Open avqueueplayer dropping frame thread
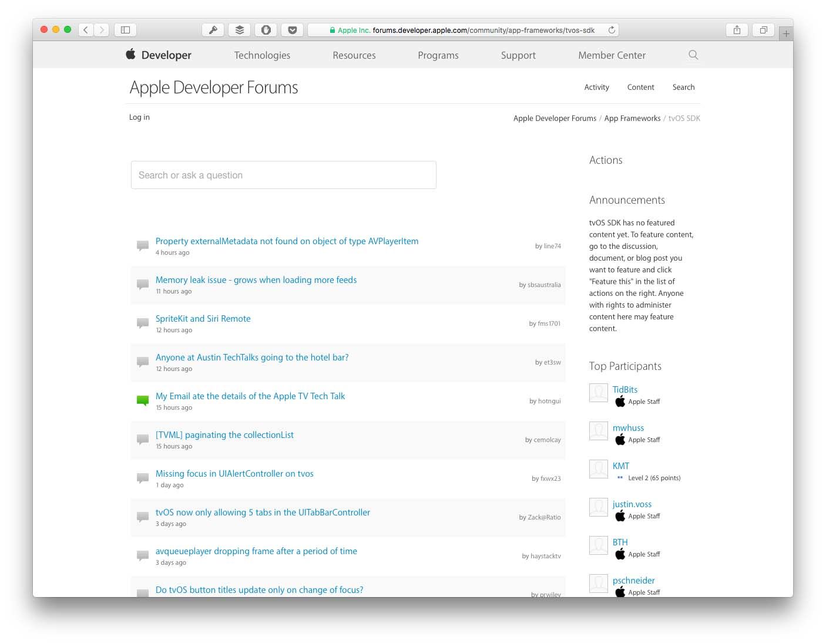The width and height of the screenshot is (826, 644). [256, 551]
